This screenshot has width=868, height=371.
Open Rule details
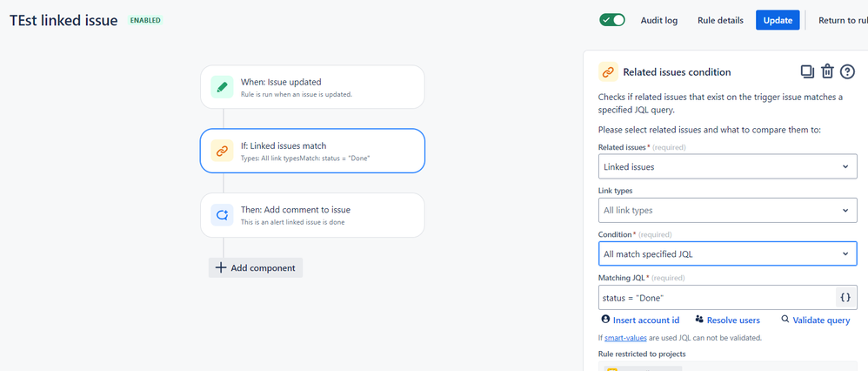(x=720, y=20)
